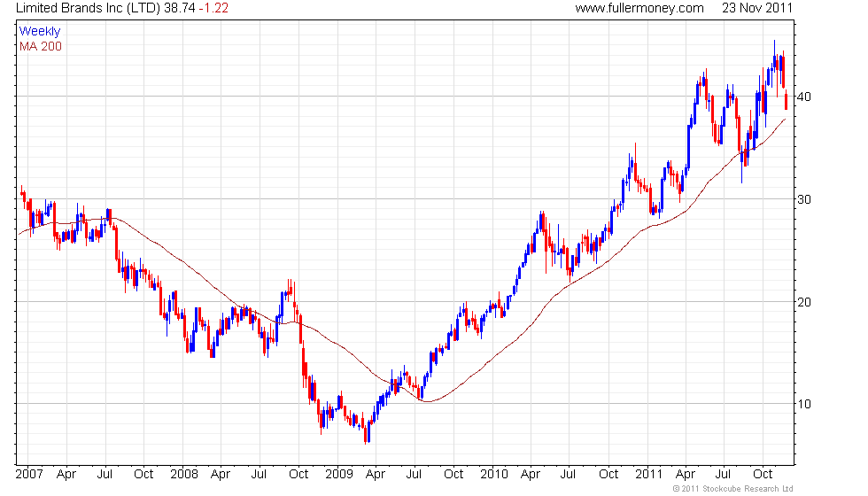Click the 2011 year axis label
868x496 pixels.
648,475
